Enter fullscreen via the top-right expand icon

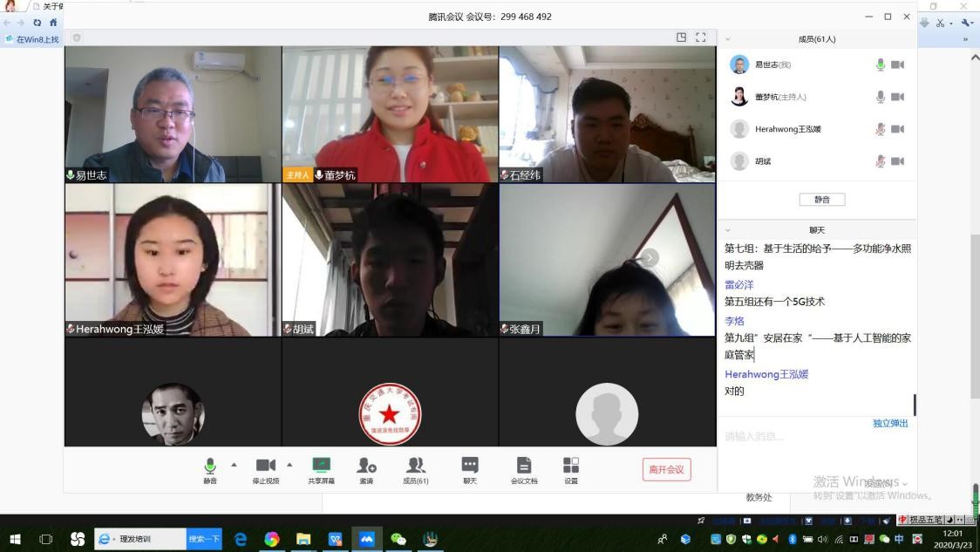tap(700, 37)
